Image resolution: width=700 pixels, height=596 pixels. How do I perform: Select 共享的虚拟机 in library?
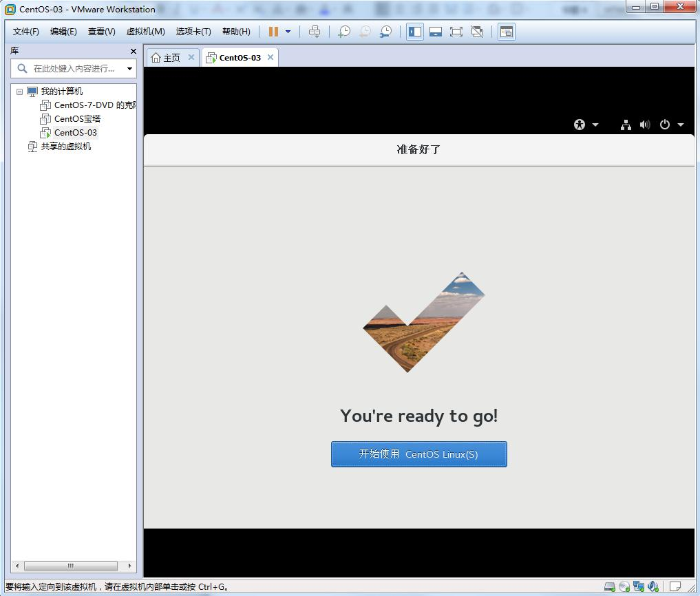pos(65,147)
